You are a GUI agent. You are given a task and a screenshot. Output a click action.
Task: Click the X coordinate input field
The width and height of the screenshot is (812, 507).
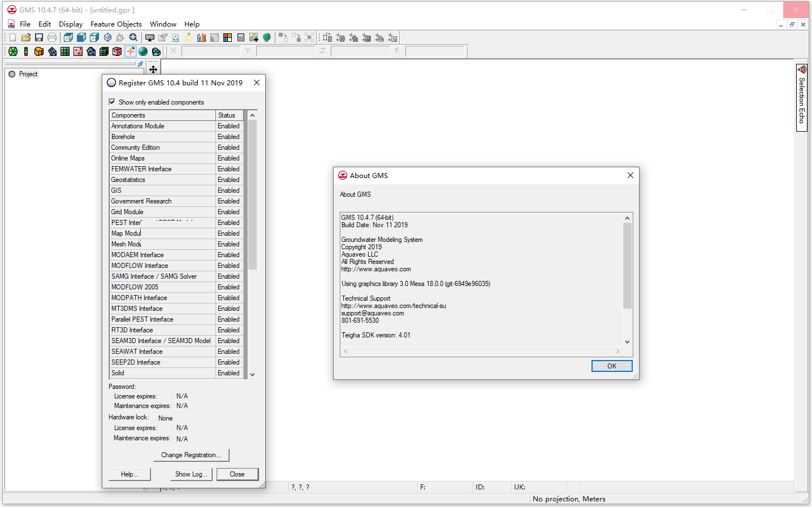click(x=211, y=51)
